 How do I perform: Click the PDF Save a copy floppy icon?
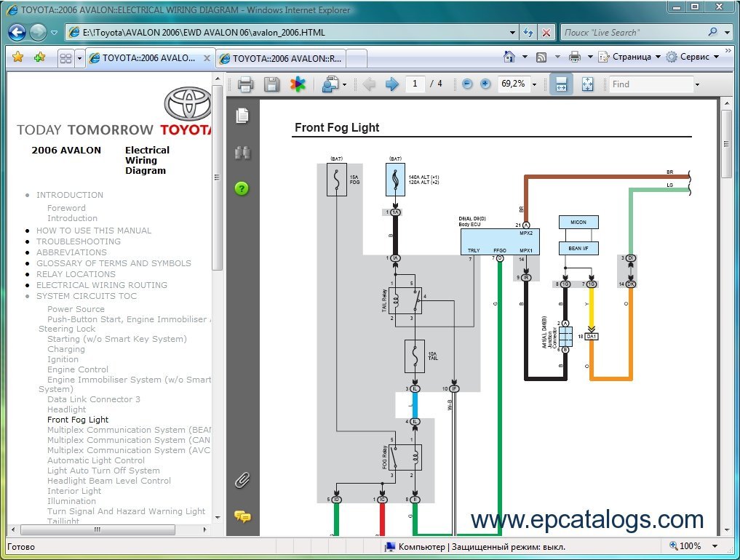271,84
